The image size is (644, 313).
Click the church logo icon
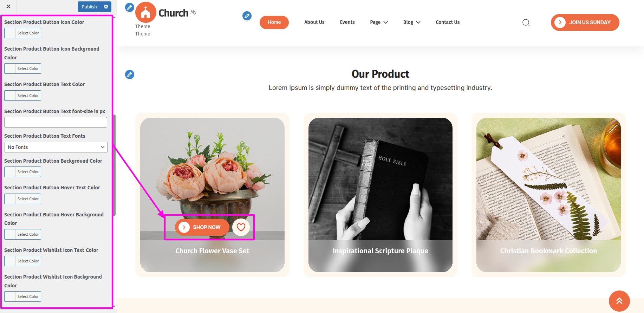145,12
